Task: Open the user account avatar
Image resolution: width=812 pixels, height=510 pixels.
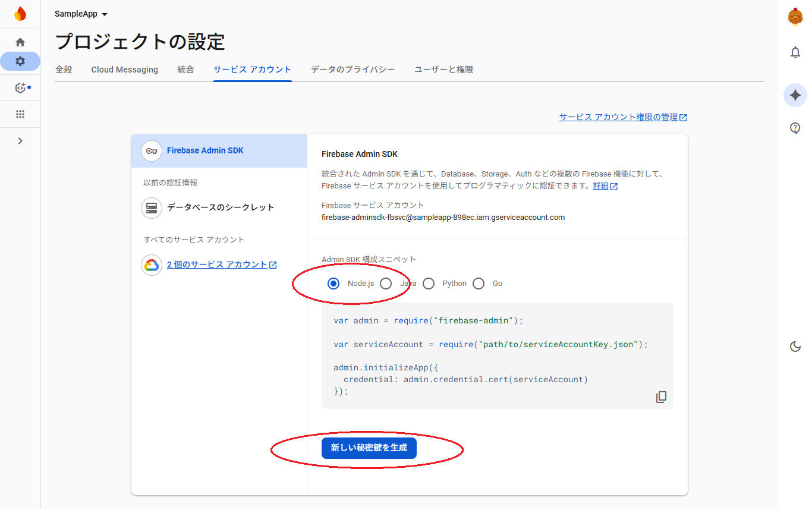Action: tap(795, 17)
